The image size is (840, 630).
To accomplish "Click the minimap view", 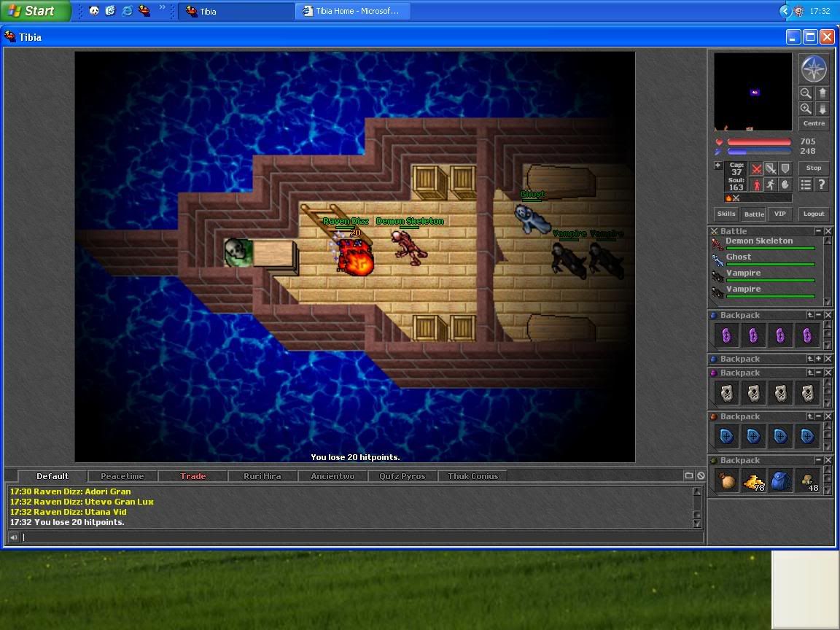I will pyautogui.click(x=752, y=92).
